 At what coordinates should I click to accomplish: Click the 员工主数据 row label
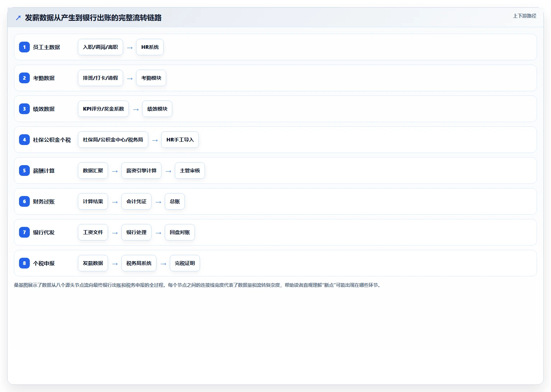click(x=46, y=47)
